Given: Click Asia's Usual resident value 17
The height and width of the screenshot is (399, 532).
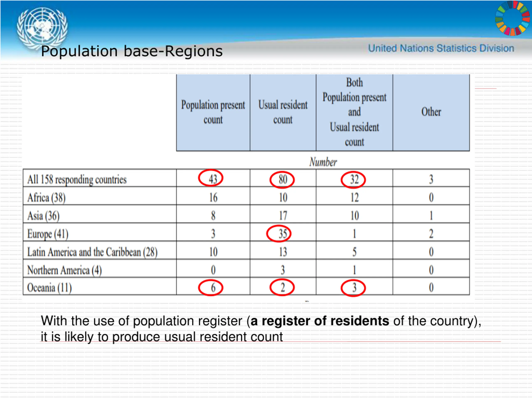Looking at the screenshot, I should (x=283, y=216).
